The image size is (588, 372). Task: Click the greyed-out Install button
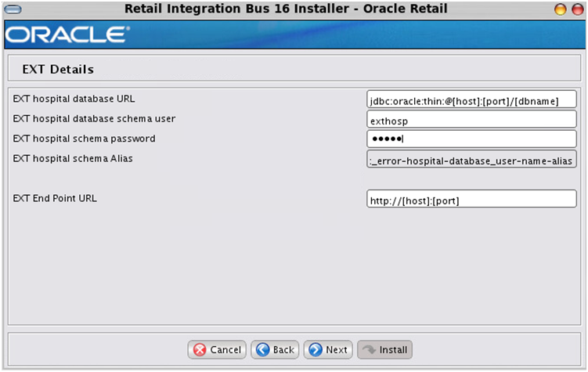pos(384,349)
